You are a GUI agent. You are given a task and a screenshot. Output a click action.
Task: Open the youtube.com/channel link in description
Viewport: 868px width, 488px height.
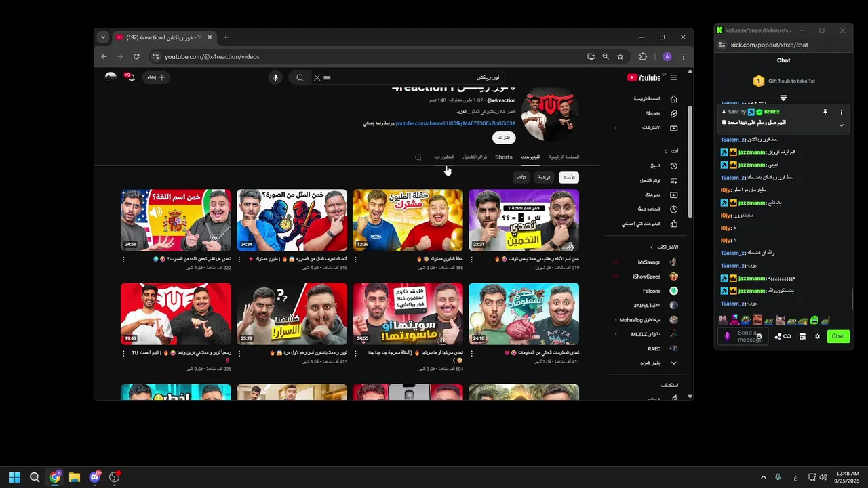[455, 123]
